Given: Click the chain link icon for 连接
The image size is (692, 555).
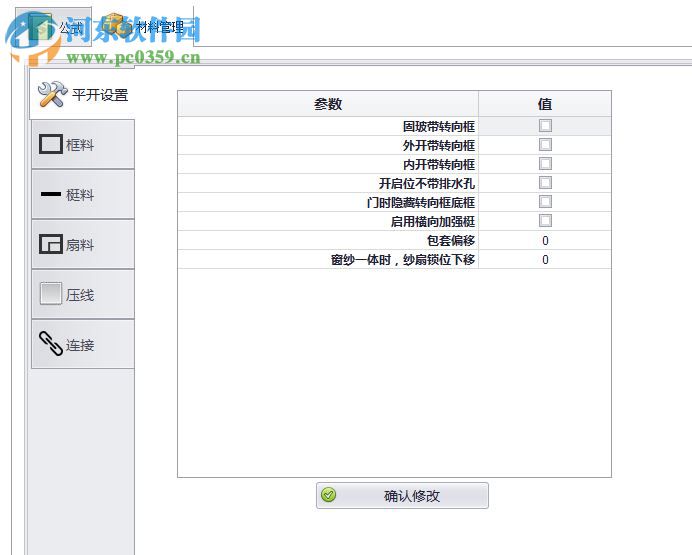Looking at the screenshot, I should pyautogui.click(x=51, y=344).
